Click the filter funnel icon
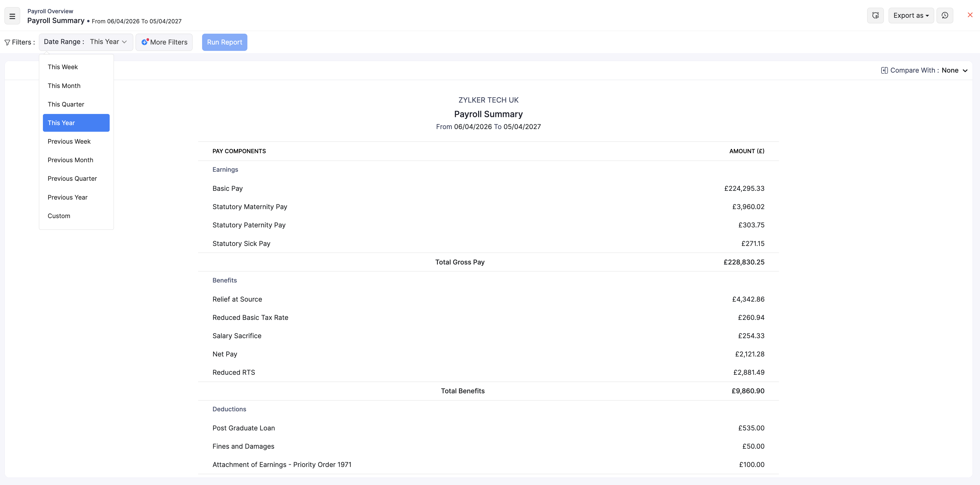The height and width of the screenshot is (485, 980). [7, 42]
